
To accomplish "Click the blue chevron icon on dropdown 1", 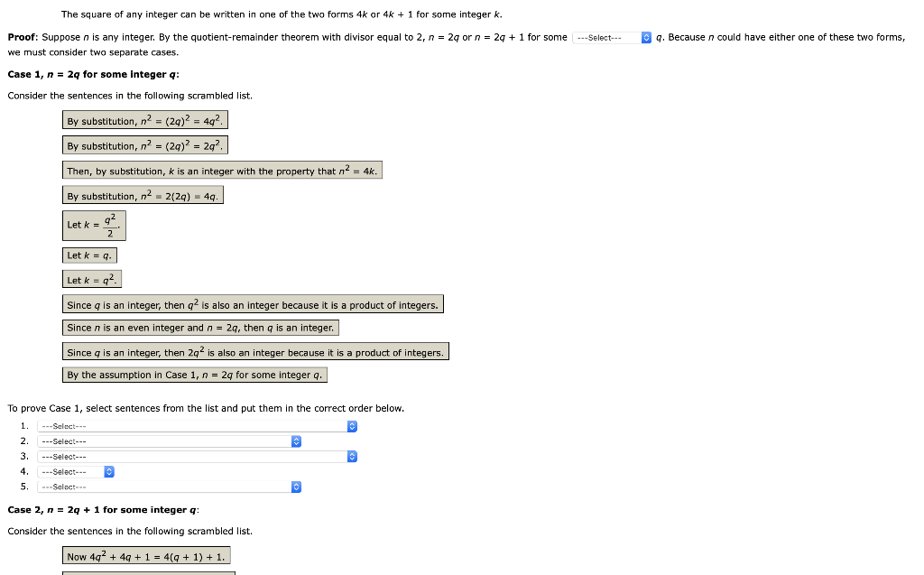I will (351, 426).
